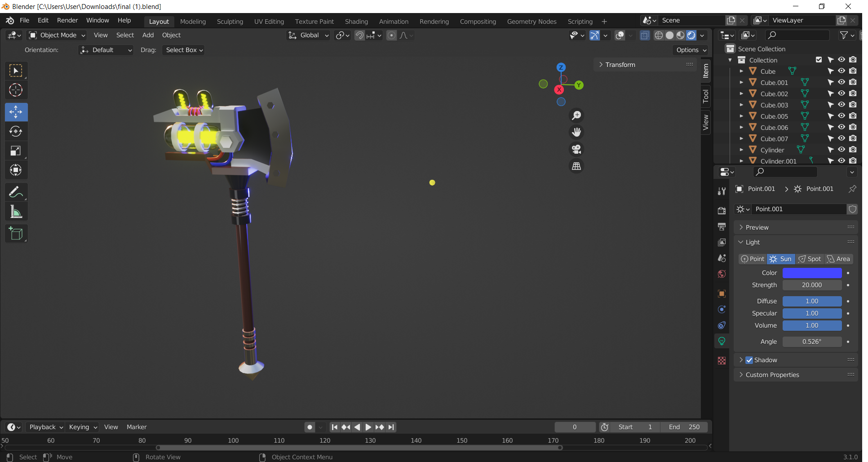The height and width of the screenshot is (462, 868).
Task: Open the Render properties tab
Action: (x=722, y=211)
